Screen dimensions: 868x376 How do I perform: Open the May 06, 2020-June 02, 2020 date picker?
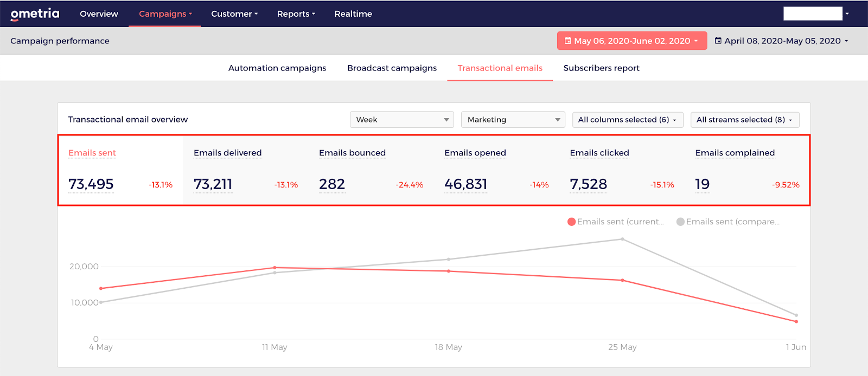pos(632,41)
